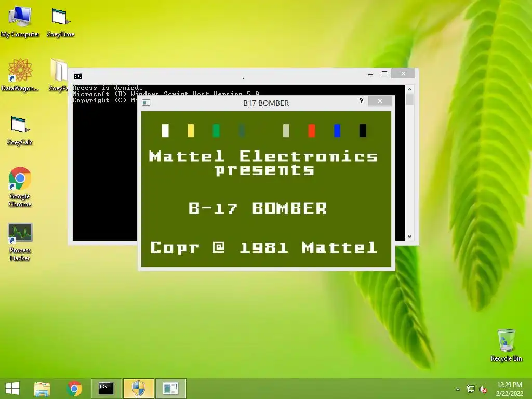The image size is (532, 399).
Task: Click the yellow color block in B17 BOMBER
Action: point(191,130)
